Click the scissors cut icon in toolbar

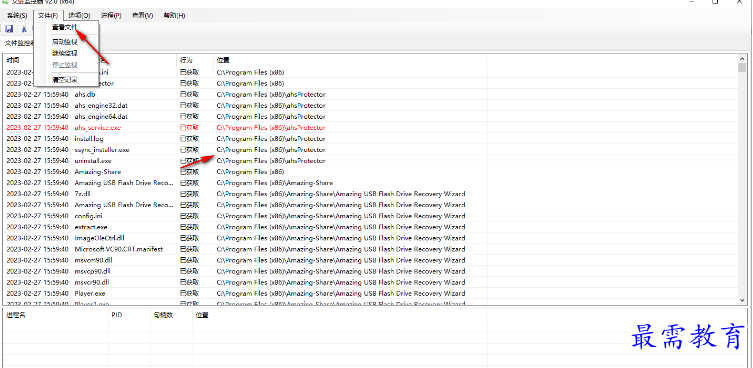[23, 29]
